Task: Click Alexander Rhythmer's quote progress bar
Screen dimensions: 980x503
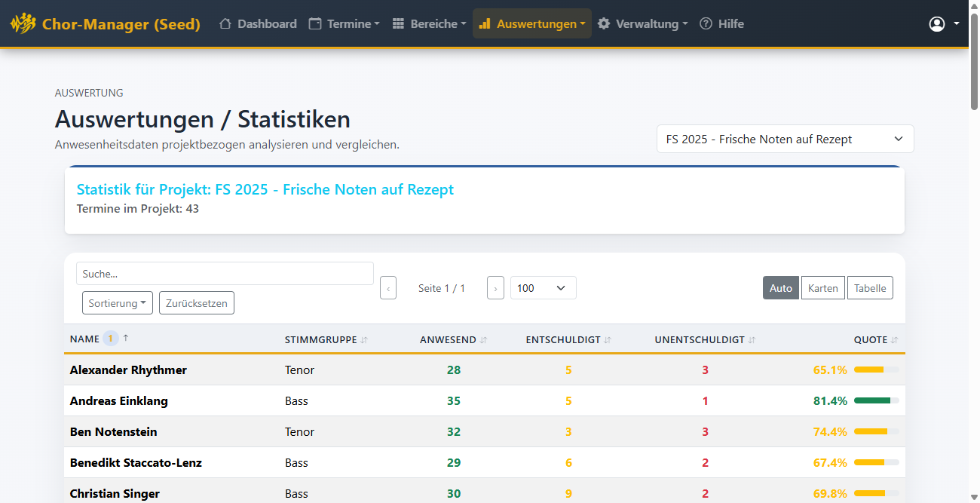Action: click(x=877, y=370)
